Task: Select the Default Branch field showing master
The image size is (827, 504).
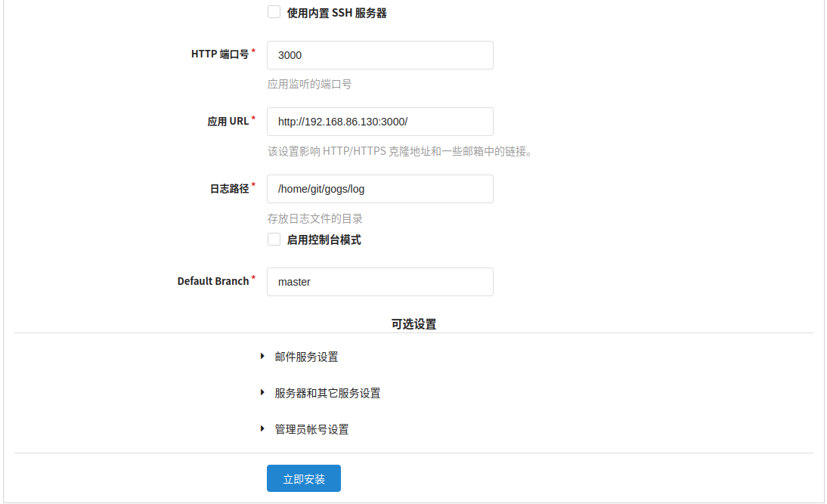Action: [x=379, y=282]
